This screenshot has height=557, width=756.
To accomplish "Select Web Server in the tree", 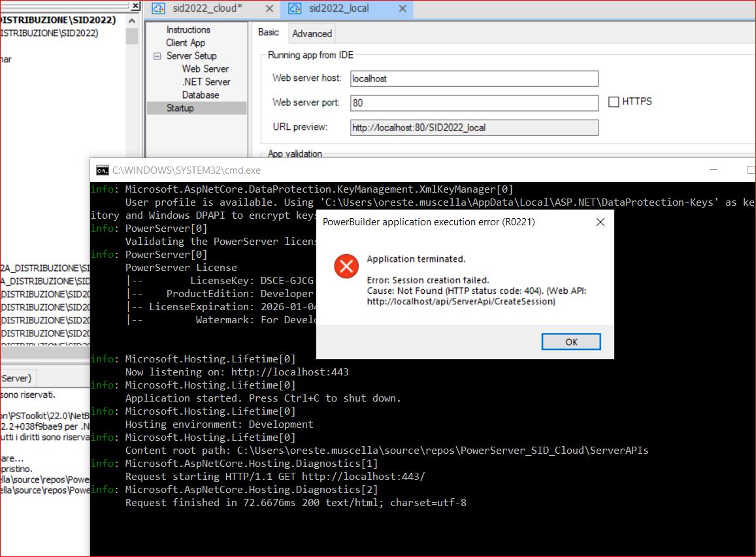I will (205, 69).
